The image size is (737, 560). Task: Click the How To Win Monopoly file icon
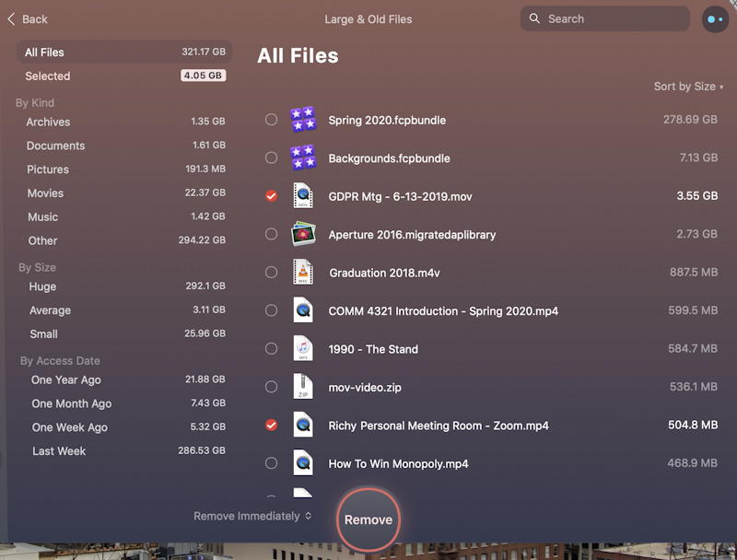(303, 462)
